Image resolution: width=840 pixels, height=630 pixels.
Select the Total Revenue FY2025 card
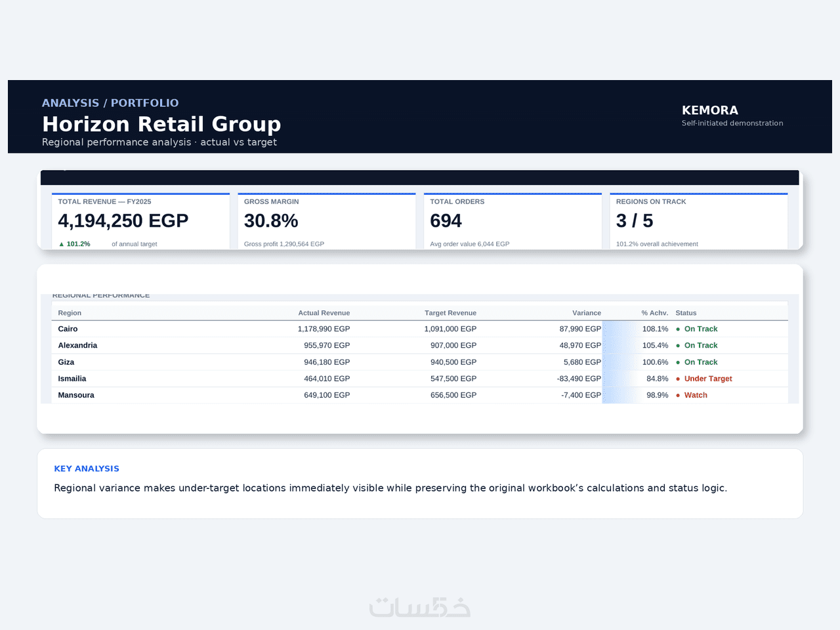[x=140, y=221]
